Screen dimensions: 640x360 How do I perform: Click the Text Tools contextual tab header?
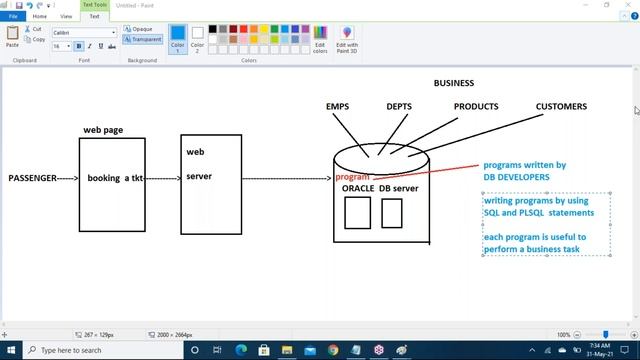click(x=94, y=5)
